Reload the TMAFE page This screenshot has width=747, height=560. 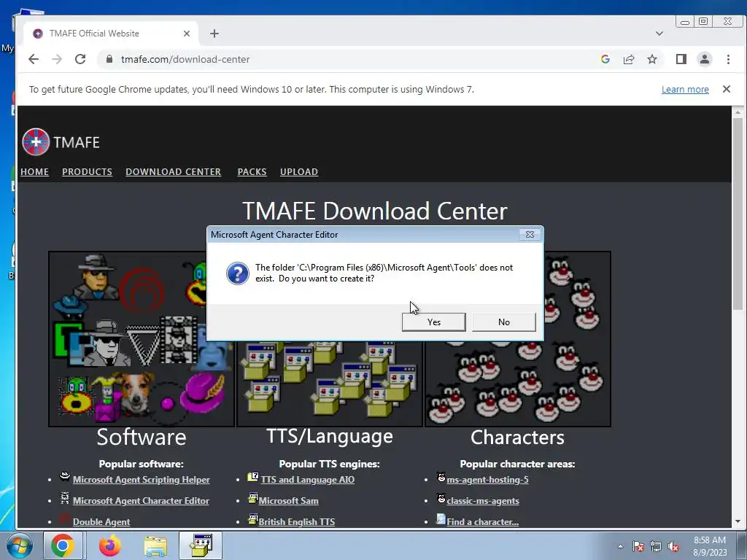point(80,59)
